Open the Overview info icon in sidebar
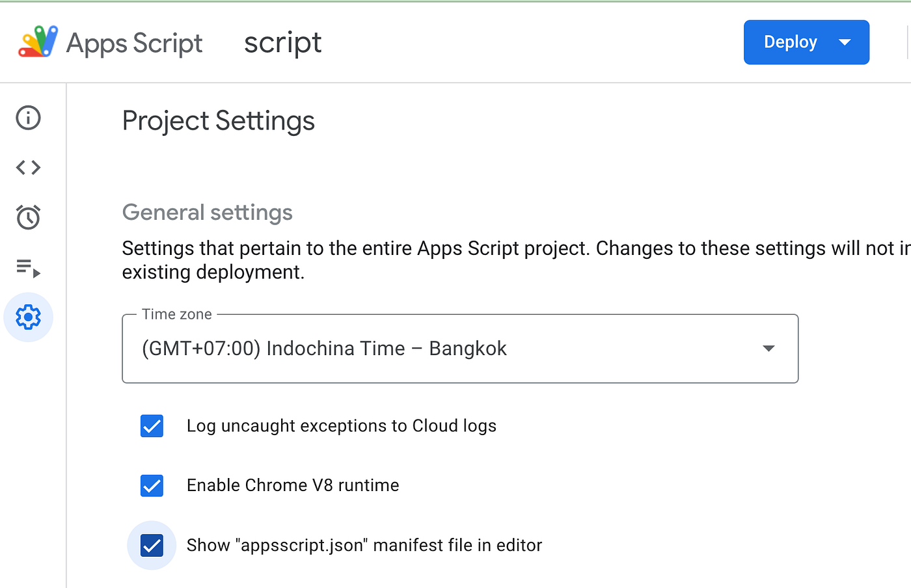 [28, 118]
